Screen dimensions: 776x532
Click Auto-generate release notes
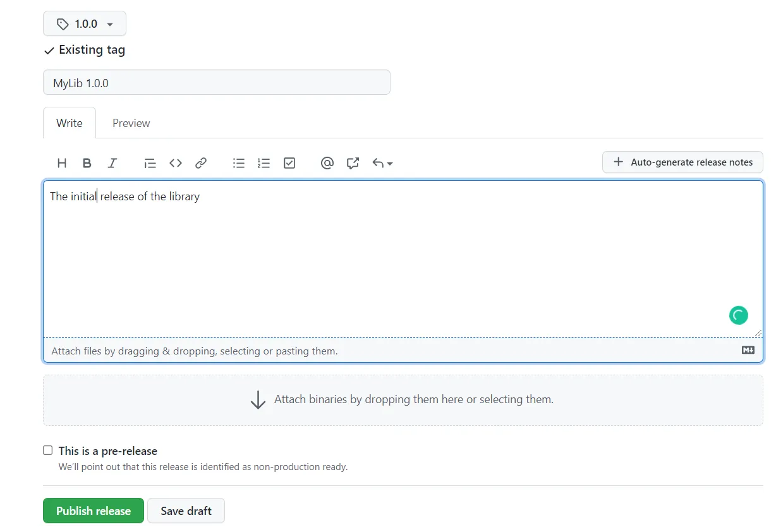click(682, 162)
